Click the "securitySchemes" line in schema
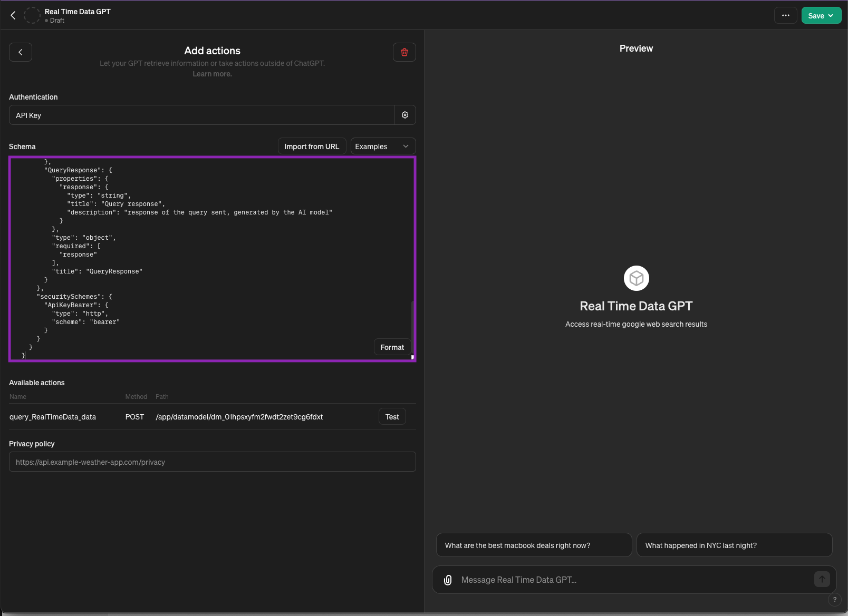The height and width of the screenshot is (616, 848). 74,297
